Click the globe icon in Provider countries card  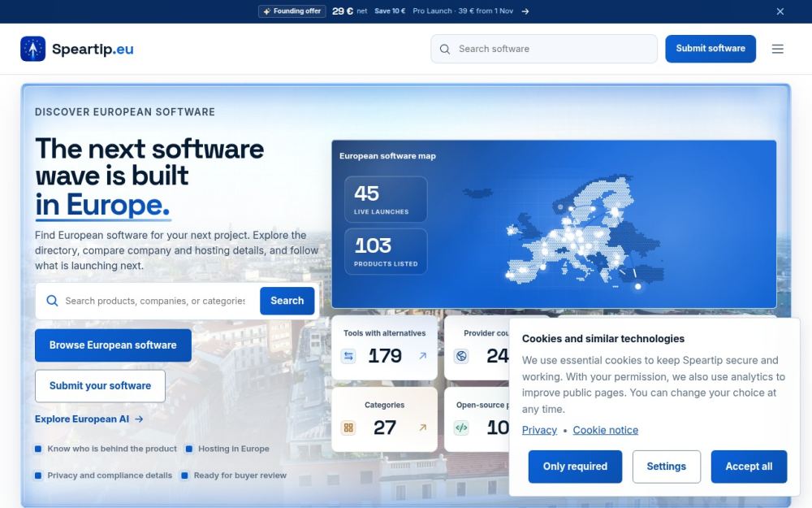tap(461, 356)
